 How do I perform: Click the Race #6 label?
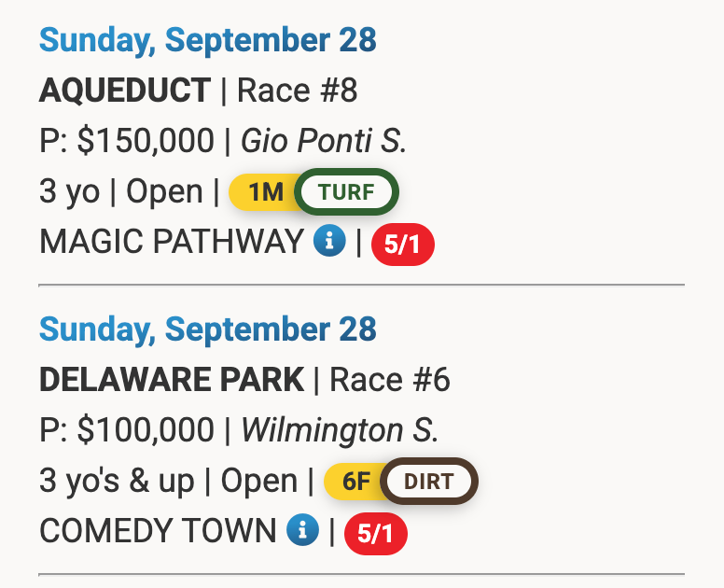[x=390, y=380]
